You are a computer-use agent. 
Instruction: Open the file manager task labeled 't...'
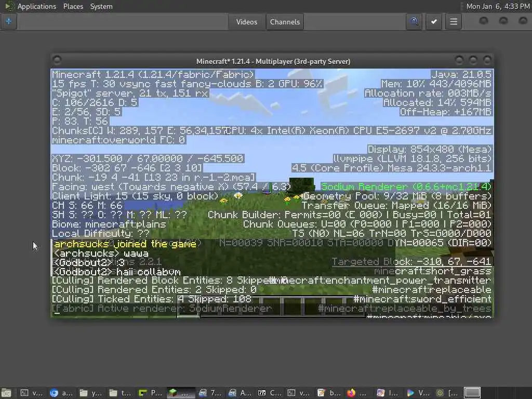point(120,393)
